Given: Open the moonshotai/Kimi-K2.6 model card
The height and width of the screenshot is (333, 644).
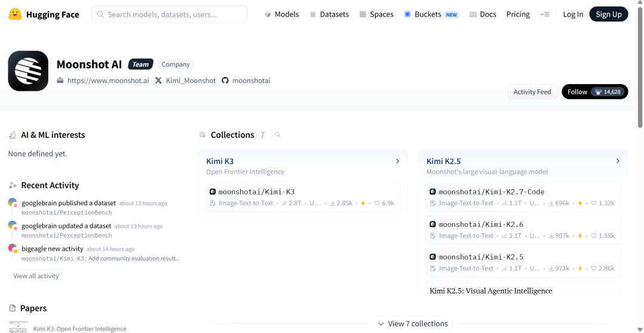Looking at the screenshot, I should click(x=524, y=230).
